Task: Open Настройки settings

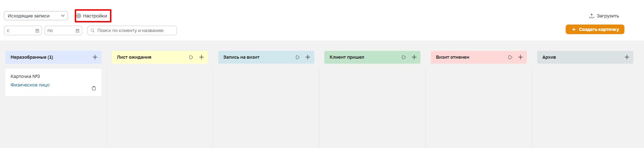Action: click(x=92, y=16)
